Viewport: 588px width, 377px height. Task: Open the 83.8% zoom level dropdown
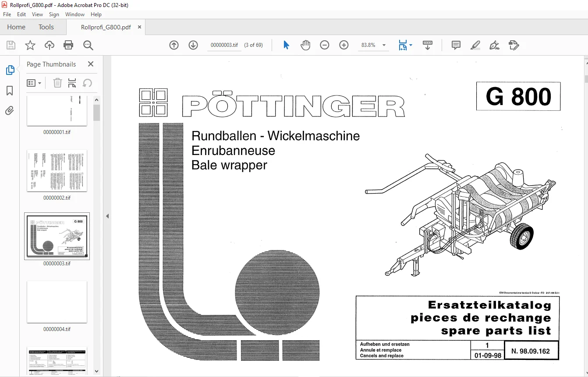click(373, 45)
